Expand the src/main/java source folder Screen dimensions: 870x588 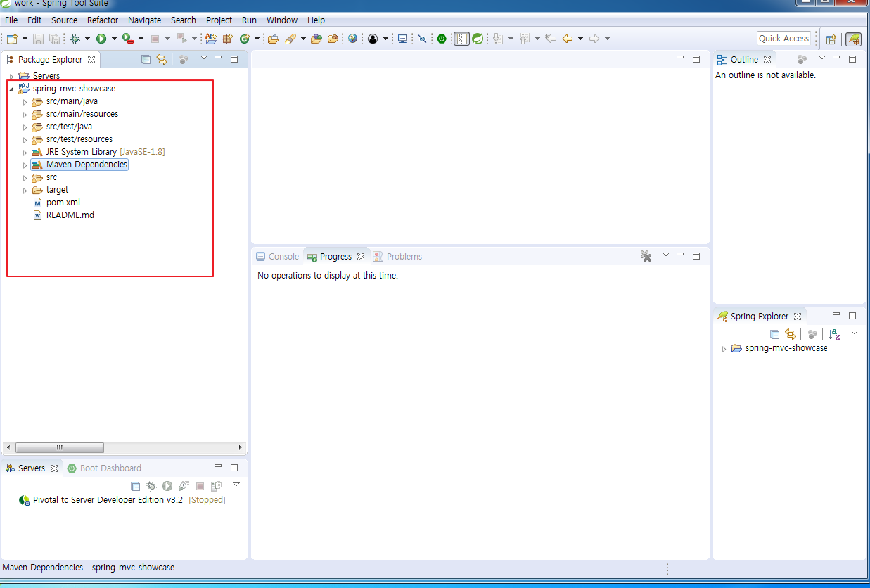[25, 102]
